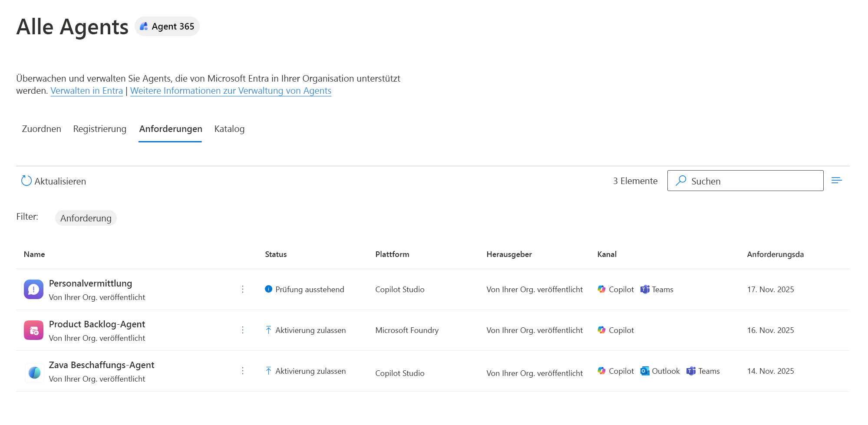Open Weitere Informationen zur Verwaltung von Agents link
868x425 pixels.
[x=231, y=91]
